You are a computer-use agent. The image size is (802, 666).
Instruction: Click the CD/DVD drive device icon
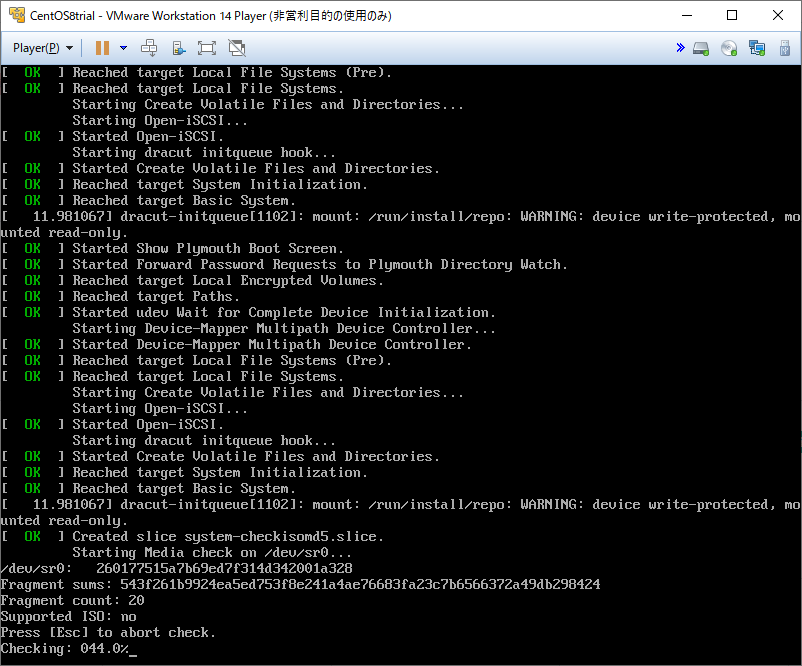729,49
